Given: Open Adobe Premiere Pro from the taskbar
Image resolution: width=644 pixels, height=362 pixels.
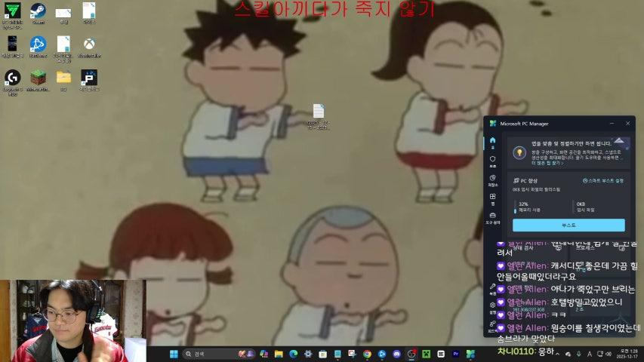Looking at the screenshot, I should coord(455,354).
